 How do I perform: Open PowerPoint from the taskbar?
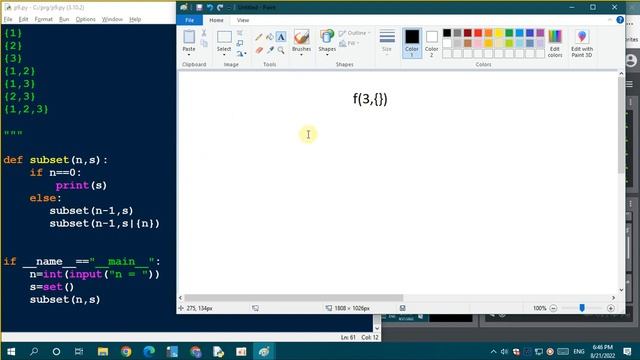tap(241, 351)
